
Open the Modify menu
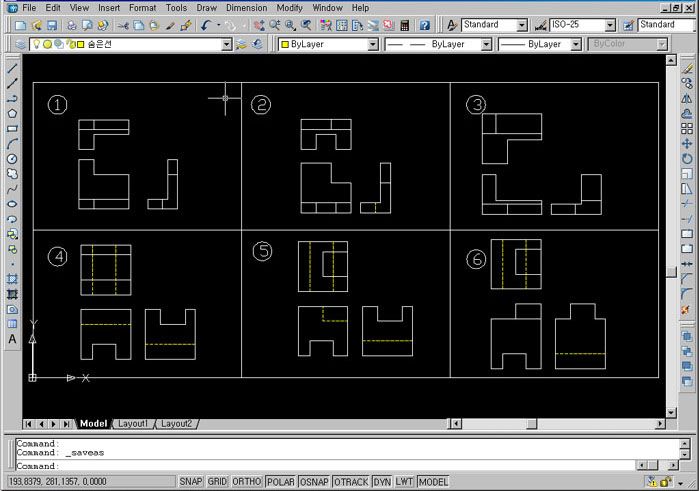click(x=289, y=8)
